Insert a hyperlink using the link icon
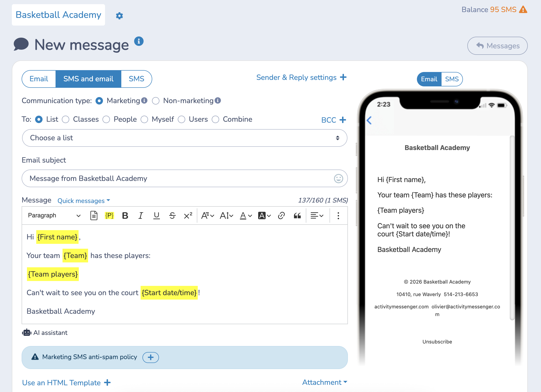 [281, 215]
